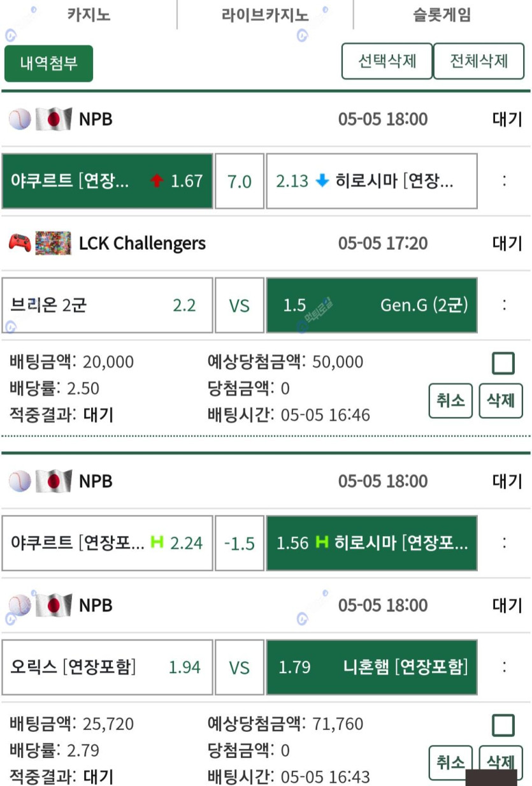Open the colon menu on the 브리온 2군 row
The width and height of the screenshot is (532, 786).
coord(505,305)
